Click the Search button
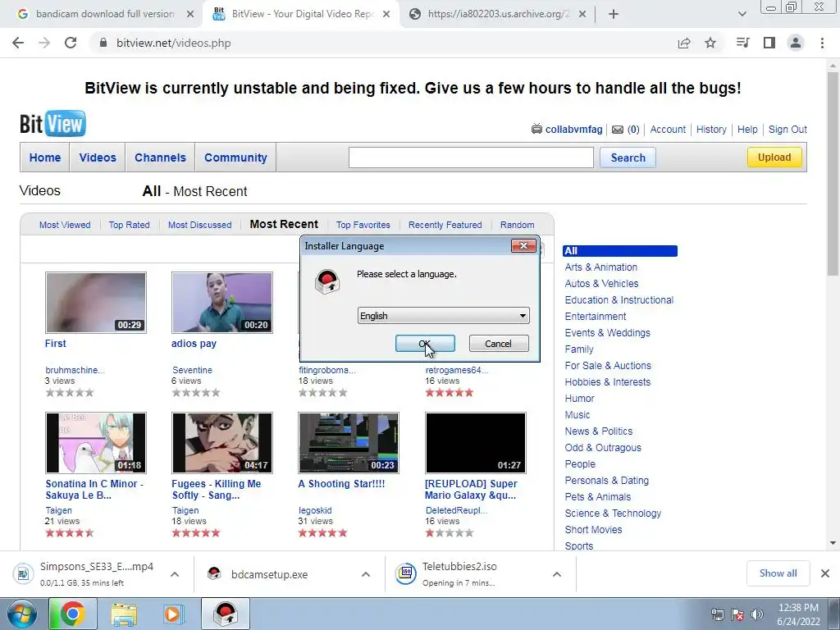Viewport: 840px width, 630px height. pos(628,157)
